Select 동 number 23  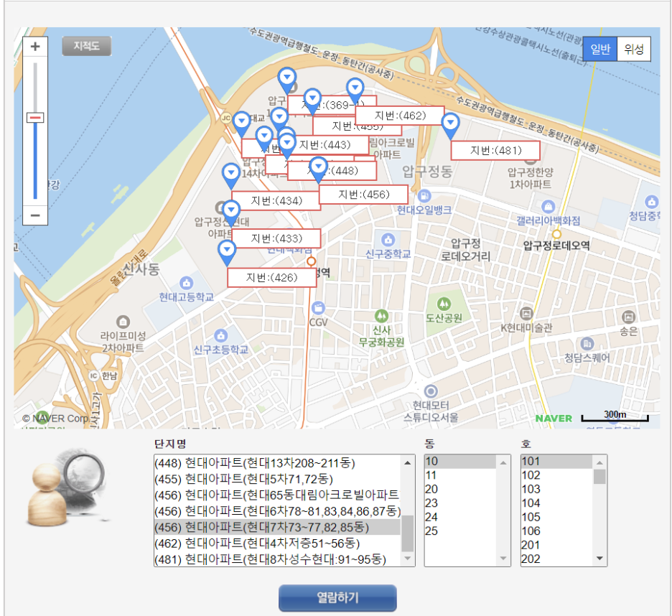click(460, 503)
